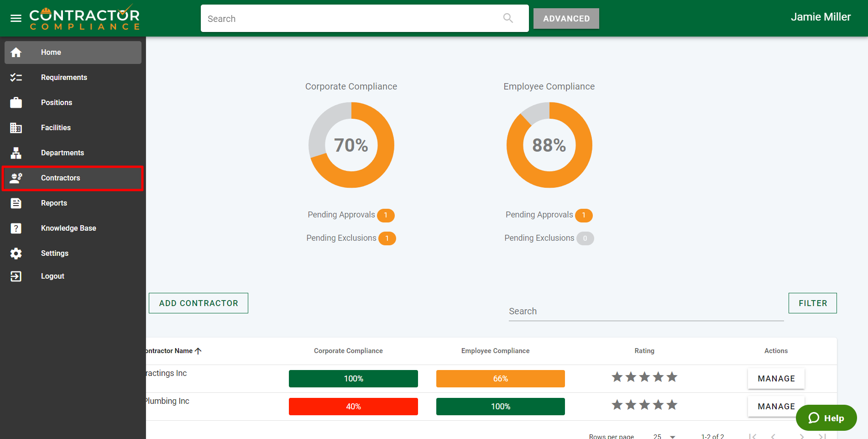This screenshot has height=439, width=868.
Task: Click the Requirements checklist icon
Action: pyautogui.click(x=16, y=78)
